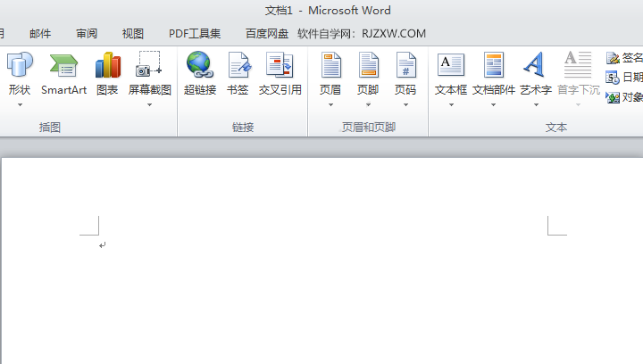Switch to the View (视图) tab

coord(133,34)
